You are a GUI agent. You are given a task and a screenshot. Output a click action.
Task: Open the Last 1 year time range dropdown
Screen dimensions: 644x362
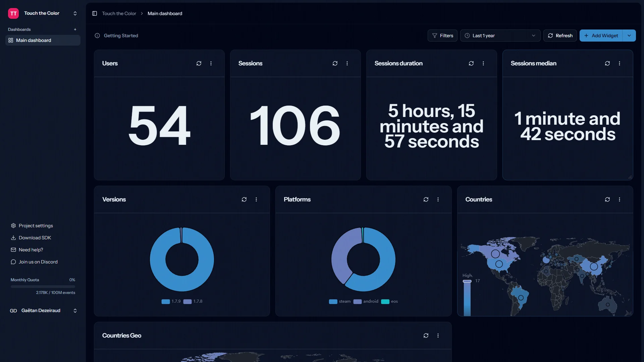point(500,36)
